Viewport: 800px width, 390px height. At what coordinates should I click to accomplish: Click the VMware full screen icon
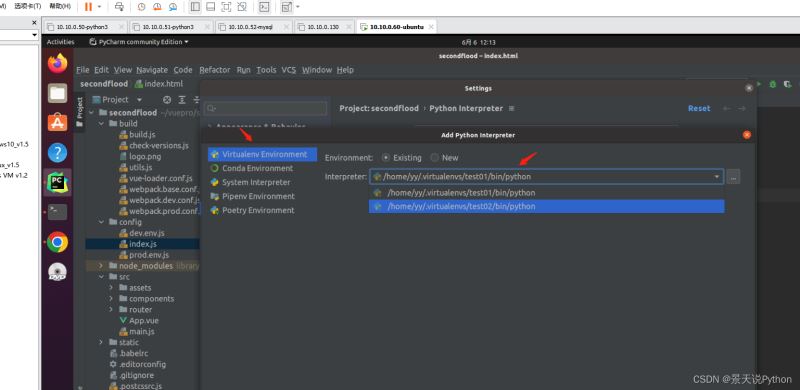[x=226, y=7]
